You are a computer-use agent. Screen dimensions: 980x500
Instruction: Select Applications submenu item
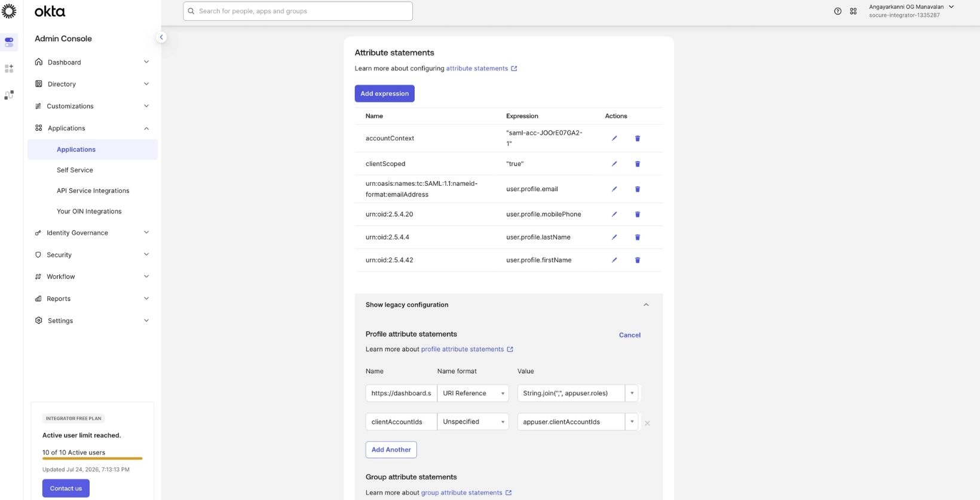tap(93, 149)
